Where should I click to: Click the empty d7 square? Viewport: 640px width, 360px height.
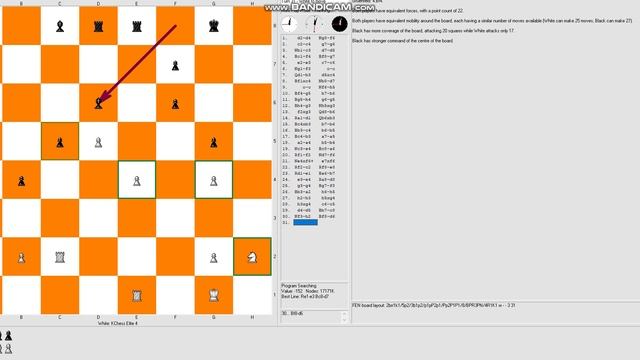[x=98, y=64]
